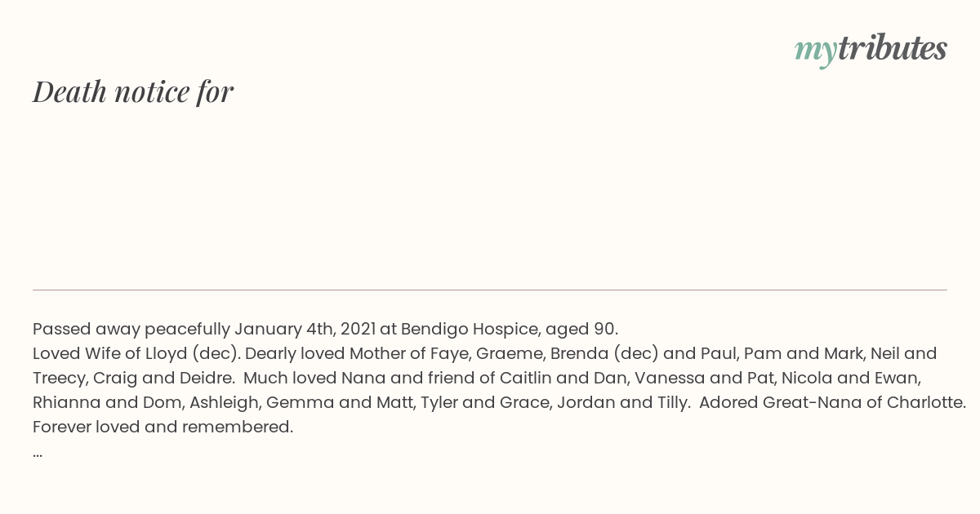Click the horizontal divider line

(490, 290)
